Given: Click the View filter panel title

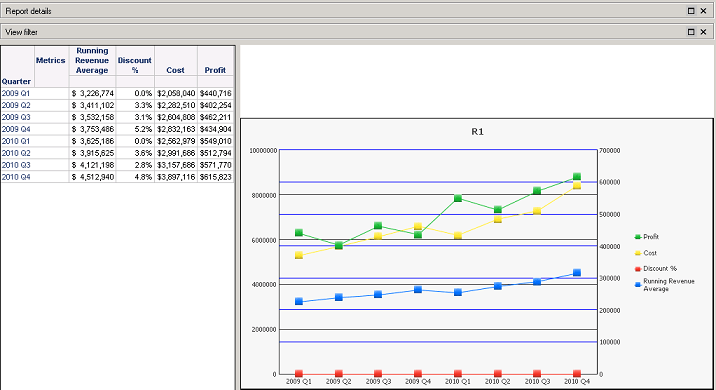Looking at the screenshot, I should 21,32.
